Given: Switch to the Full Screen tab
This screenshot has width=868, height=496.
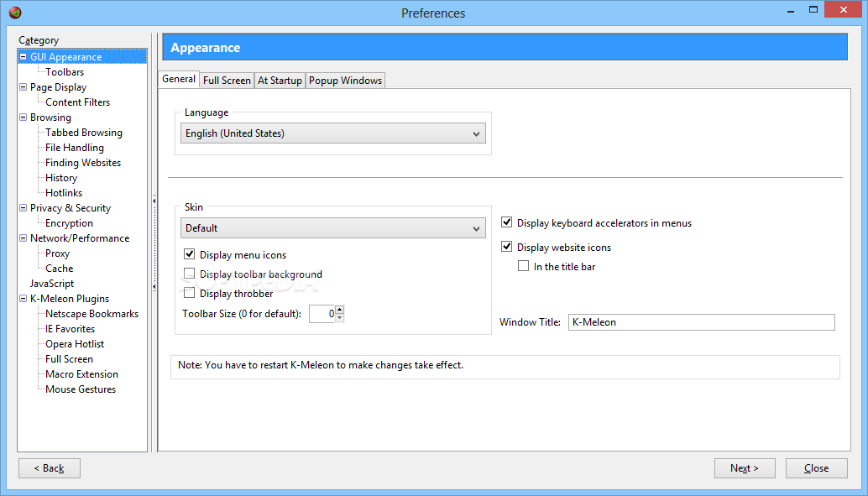Looking at the screenshot, I should pyautogui.click(x=227, y=81).
